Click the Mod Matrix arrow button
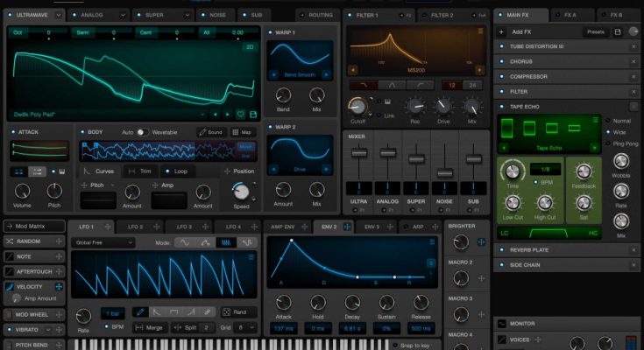Image resolution: width=644 pixels, height=350 pixels. (x=10, y=227)
